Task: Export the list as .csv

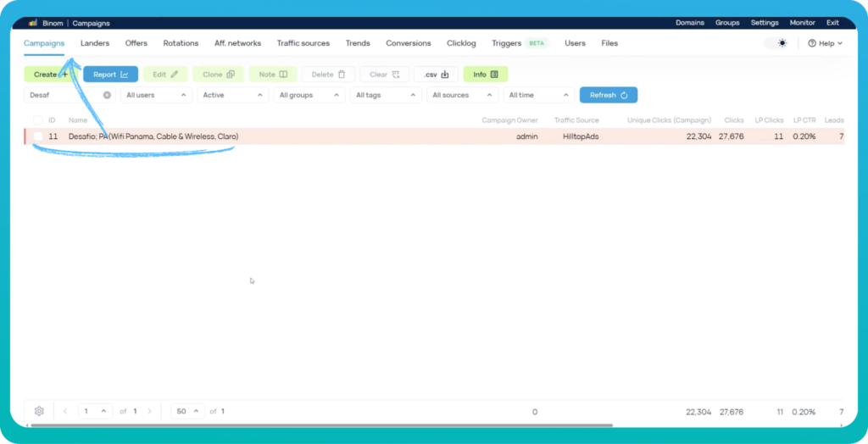Action: pos(437,75)
